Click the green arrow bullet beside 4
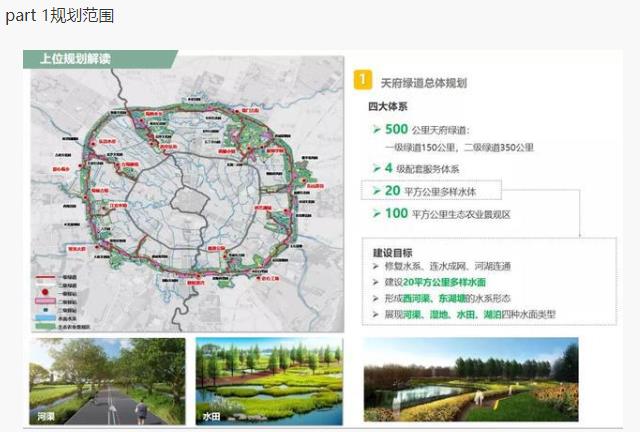 coord(377,168)
